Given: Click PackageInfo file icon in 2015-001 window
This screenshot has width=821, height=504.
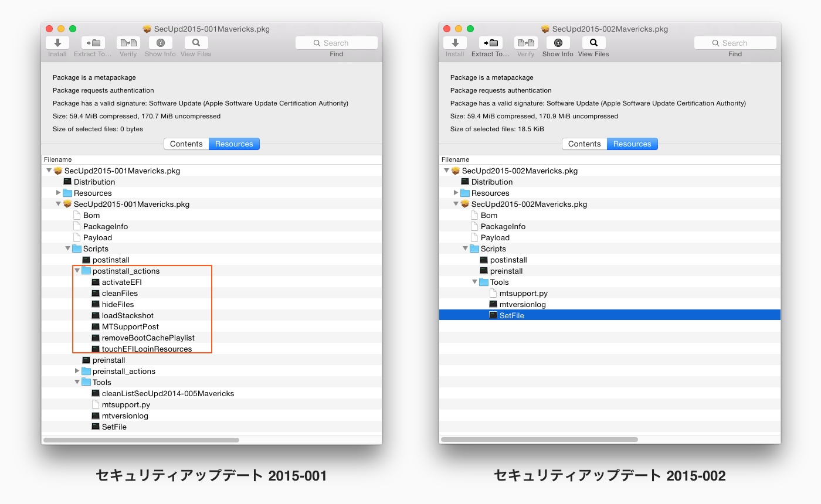Looking at the screenshot, I should click(77, 226).
